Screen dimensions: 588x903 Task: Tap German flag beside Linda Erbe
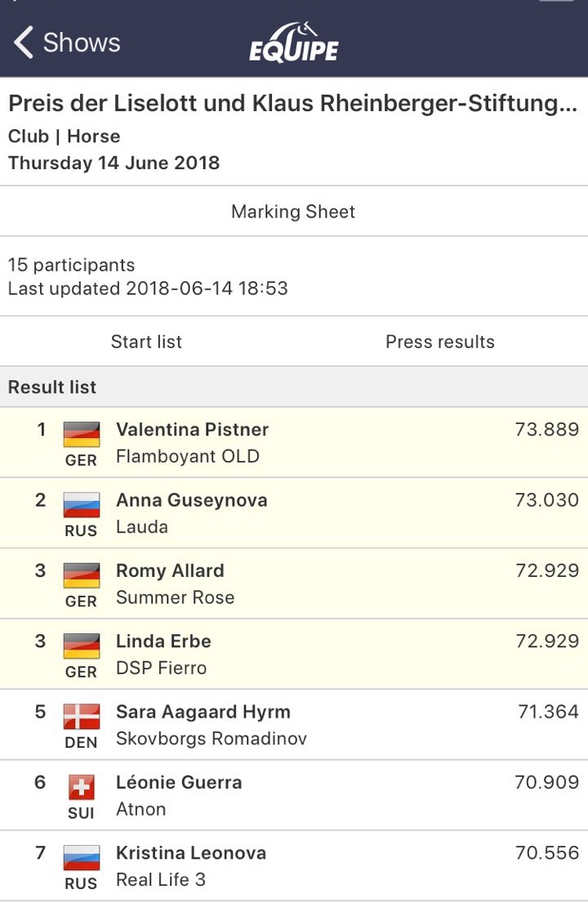tap(82, 646)
